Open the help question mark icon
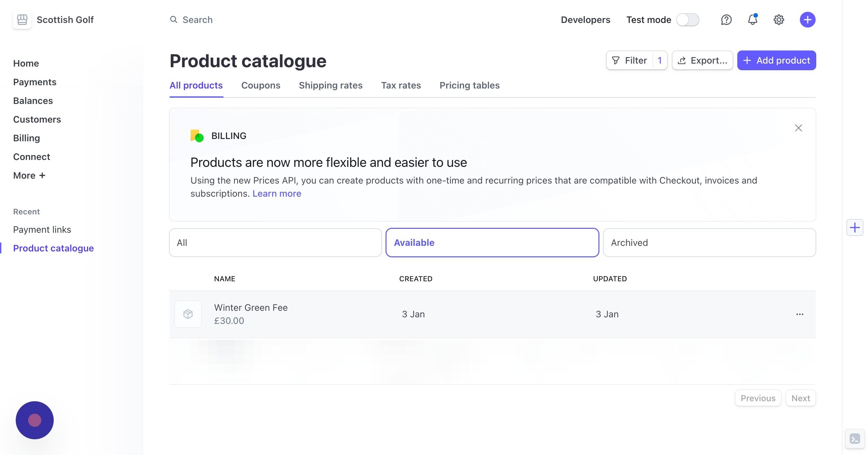Viewport: 868px width, 455px height. (x=726, y=20)
